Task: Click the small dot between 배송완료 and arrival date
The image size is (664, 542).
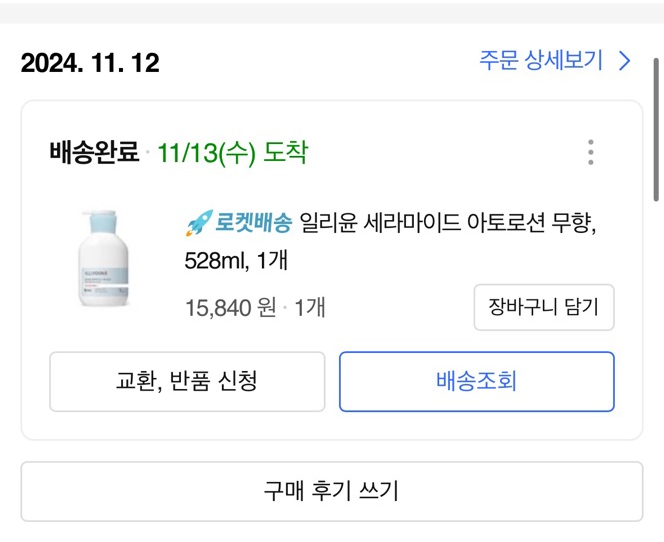Action: [x=148, y=154]
